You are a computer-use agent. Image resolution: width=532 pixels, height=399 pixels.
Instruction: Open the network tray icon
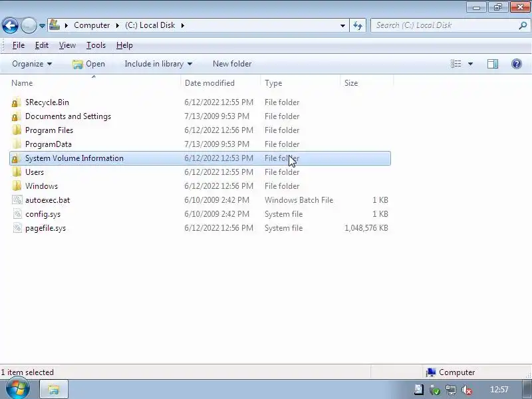[451, 390]
